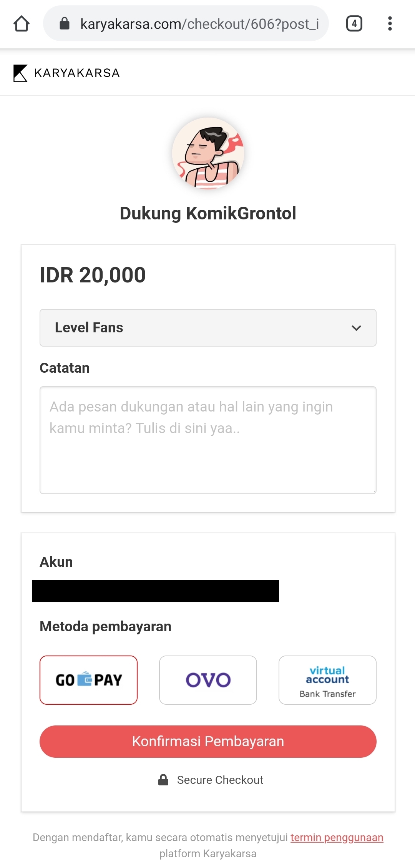Tap the padlock icon in address bar

click(65, 23)
